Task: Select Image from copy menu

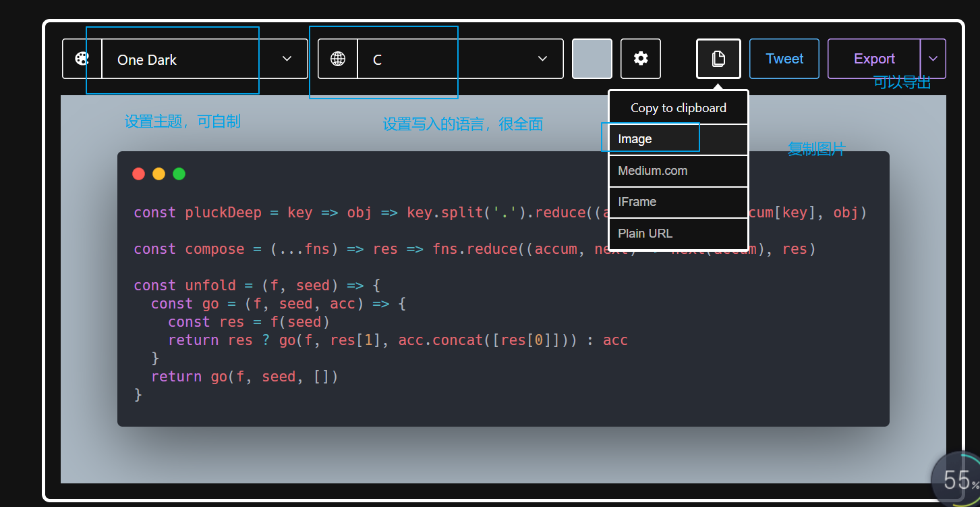Action: pyautogui.click(x=679, y=139)
